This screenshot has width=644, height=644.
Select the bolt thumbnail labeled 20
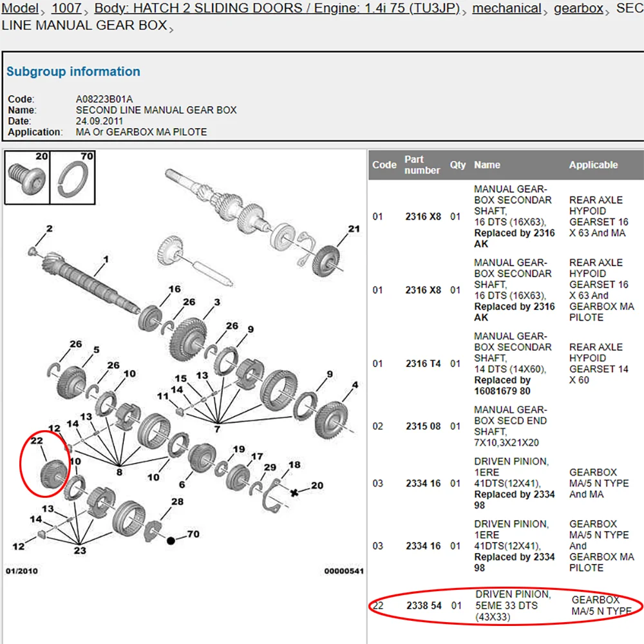pyautogui.click(x=27, y=178)
